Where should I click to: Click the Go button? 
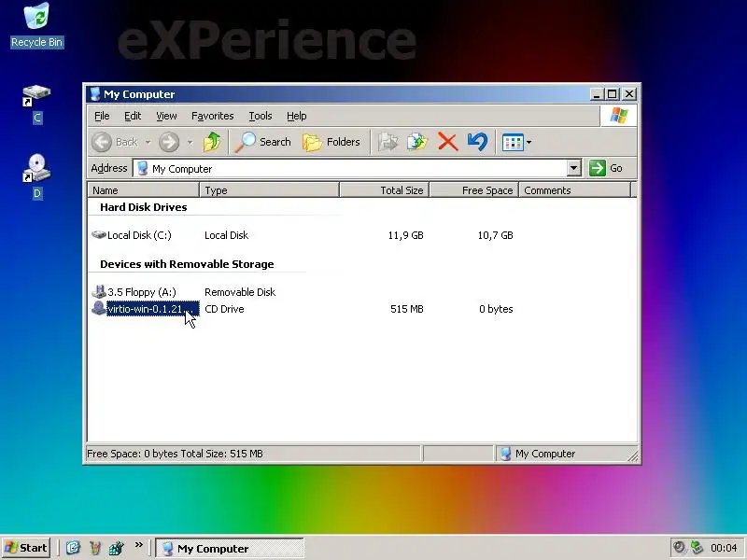pyautogui.click(x=606, y=168)
